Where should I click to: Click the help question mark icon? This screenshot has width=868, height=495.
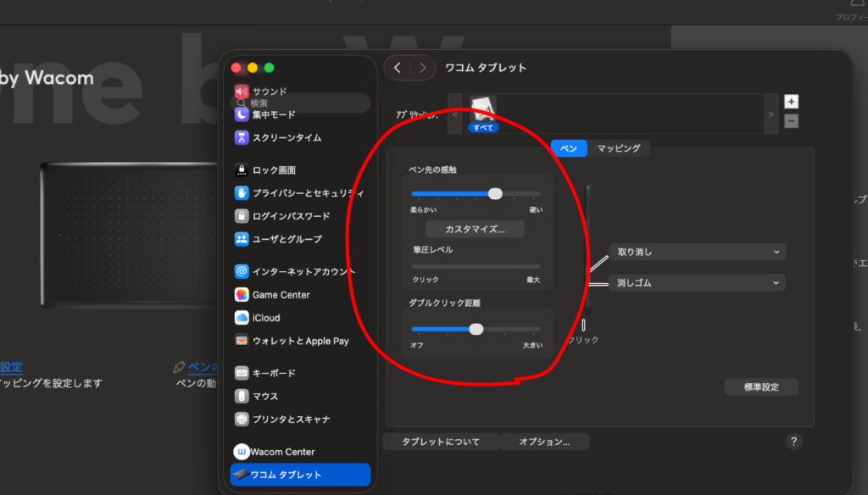(793, 442)
